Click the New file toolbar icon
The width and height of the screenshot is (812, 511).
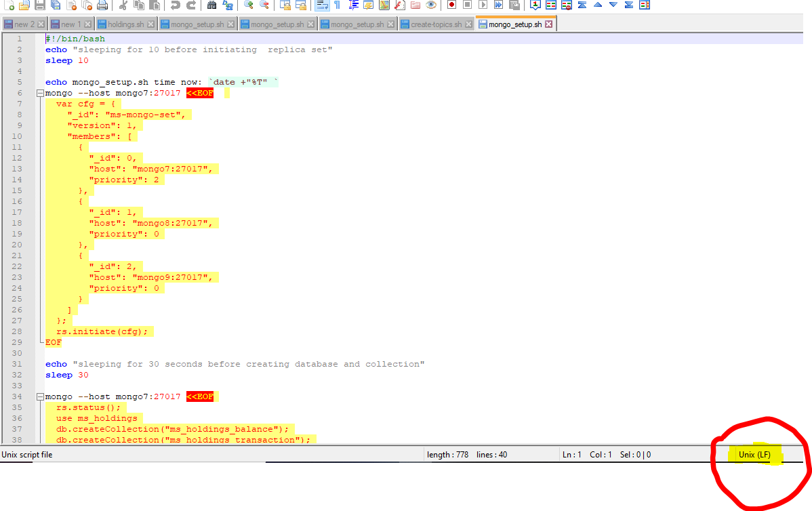click(x=8, y=5)
